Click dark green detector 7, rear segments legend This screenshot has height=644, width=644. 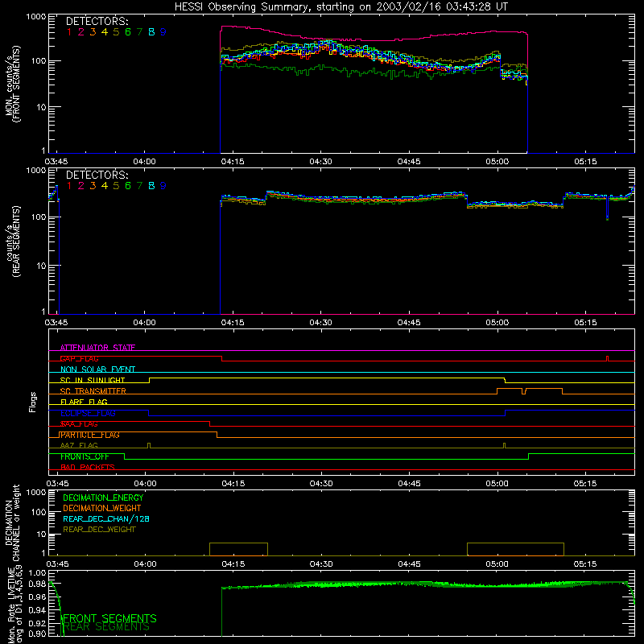coord(139,186)
